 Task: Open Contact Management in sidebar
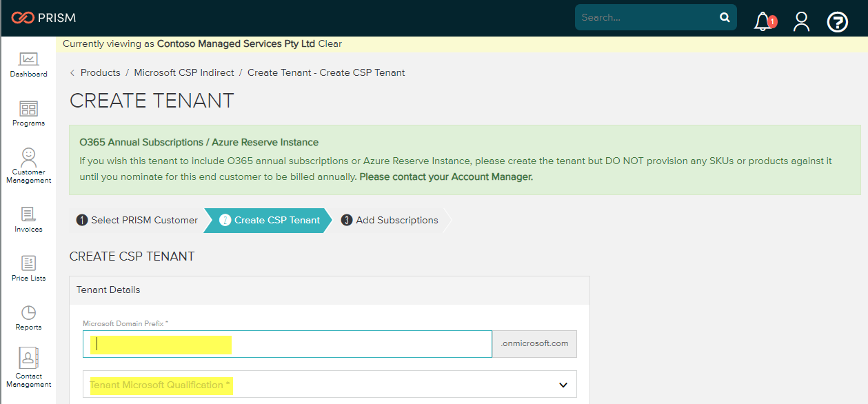click(x=28, y=368)
